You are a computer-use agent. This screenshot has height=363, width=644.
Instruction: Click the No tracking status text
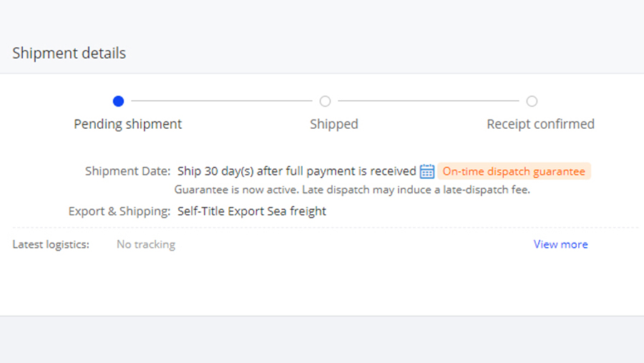click(146, 244)
